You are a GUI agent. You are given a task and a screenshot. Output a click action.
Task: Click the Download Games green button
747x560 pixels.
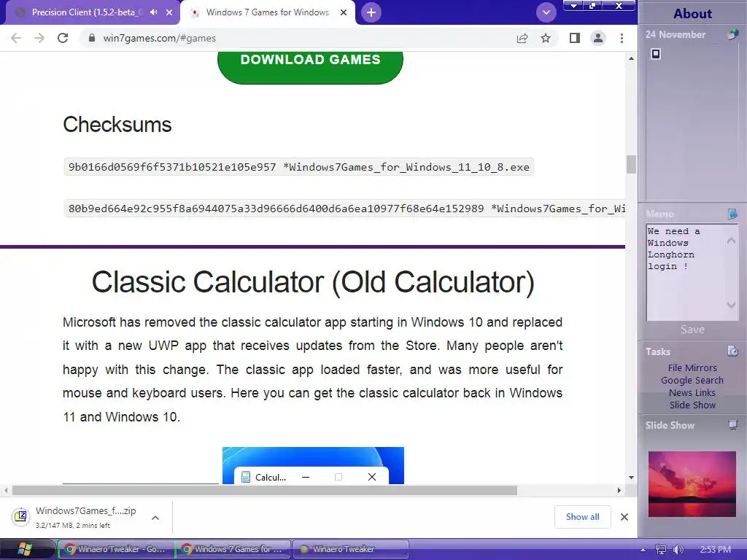(x=310, y=66)
